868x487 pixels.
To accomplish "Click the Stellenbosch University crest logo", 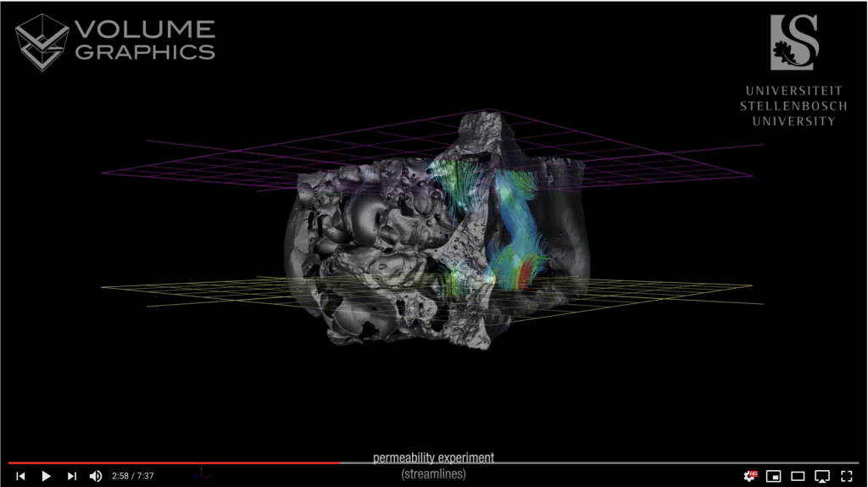I will pos(794,42).
